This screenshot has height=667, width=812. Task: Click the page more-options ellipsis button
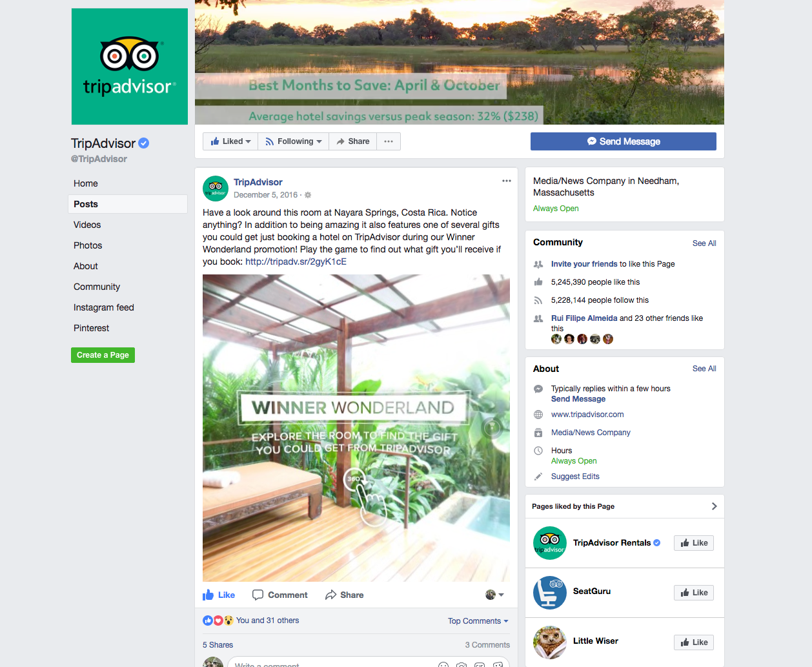coord(389,141)
